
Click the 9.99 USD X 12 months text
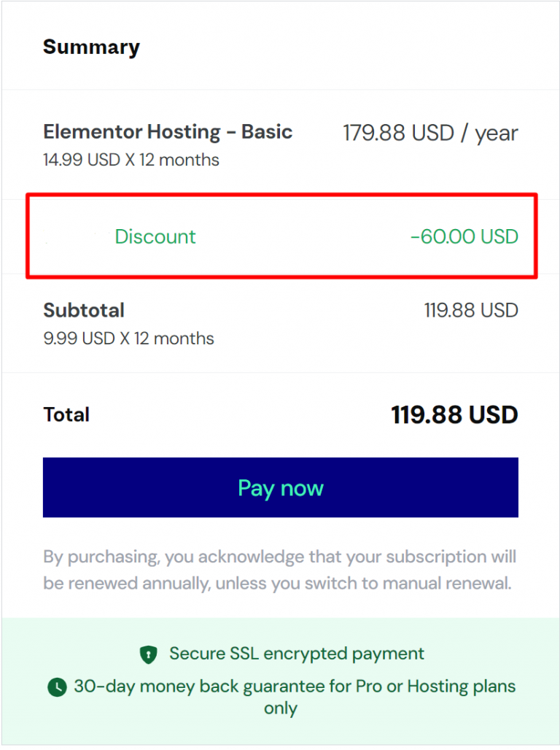(128, 339)
